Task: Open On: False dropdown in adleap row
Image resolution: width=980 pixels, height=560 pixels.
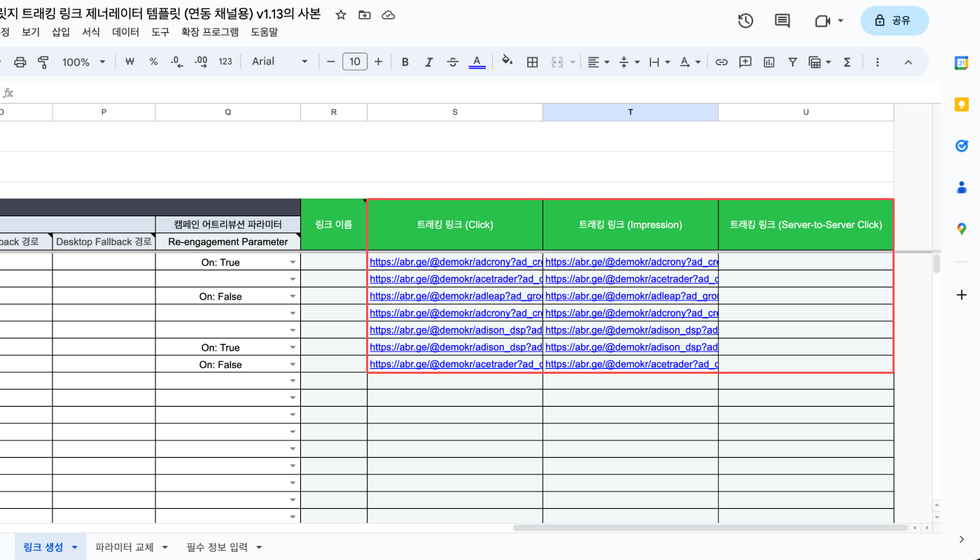Action: pos(293,296)
